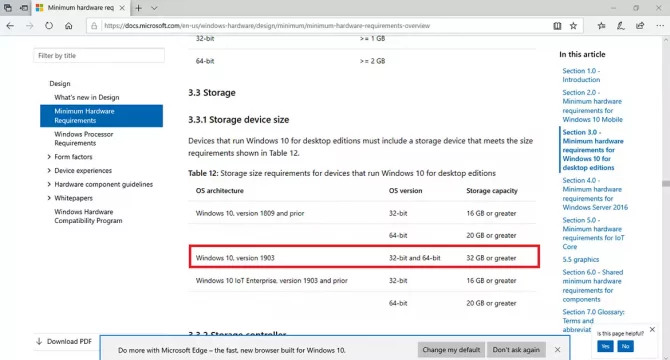Viewport: 670px width, 360px height.
Task: Expand the Form factors section
Action: tap(73, 157)
